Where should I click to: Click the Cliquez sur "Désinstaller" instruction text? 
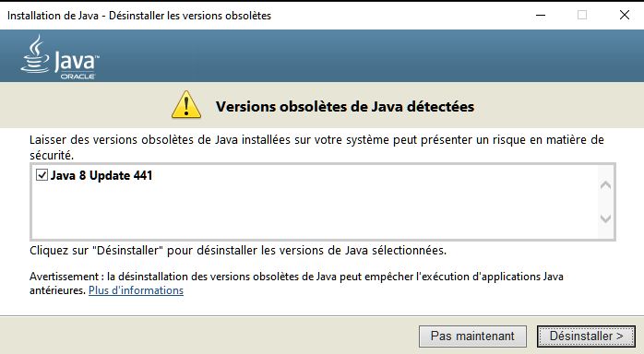pos(238,250)
